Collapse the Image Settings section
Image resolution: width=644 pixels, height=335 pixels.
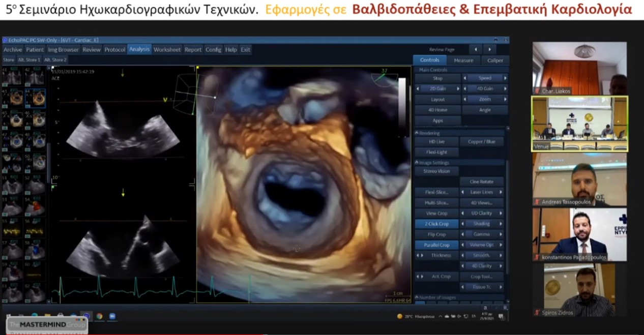coord(417,163)
